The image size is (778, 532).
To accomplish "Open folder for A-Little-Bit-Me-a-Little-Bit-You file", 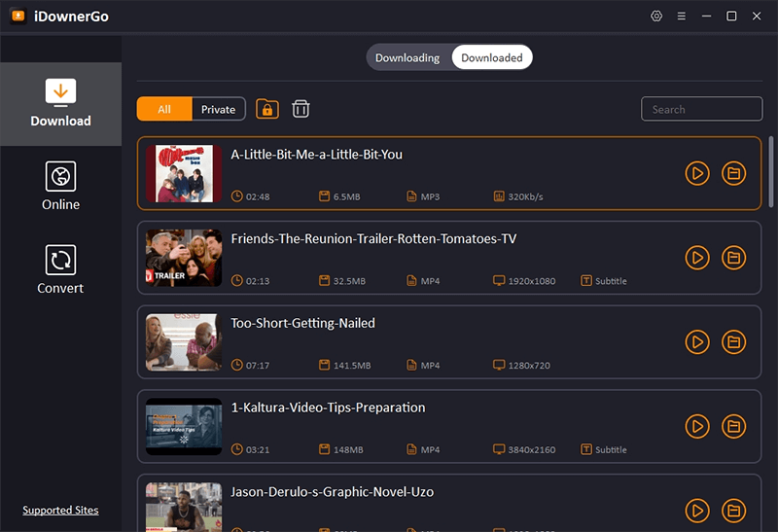I will point(733,173).
